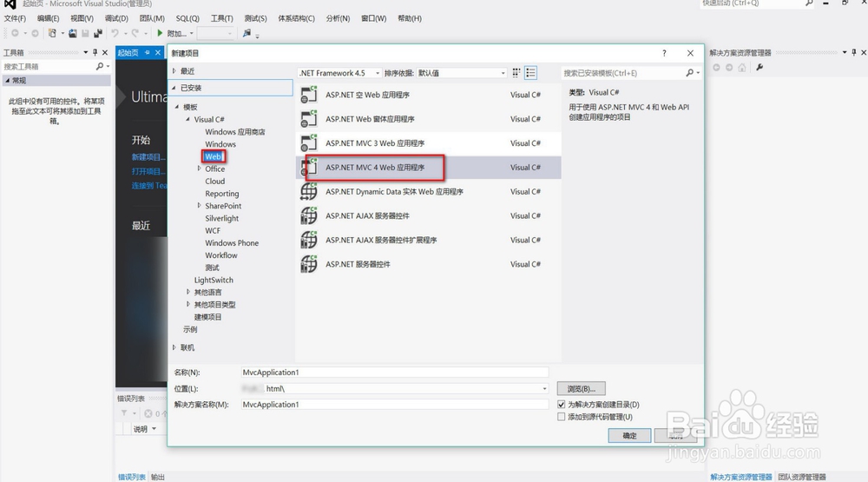This screenshot has height=482, width=868.
Task: Select ASP.NET MVC 4 Web 应用程序 template
Action: pyautogui.click(x=429, y=168)
